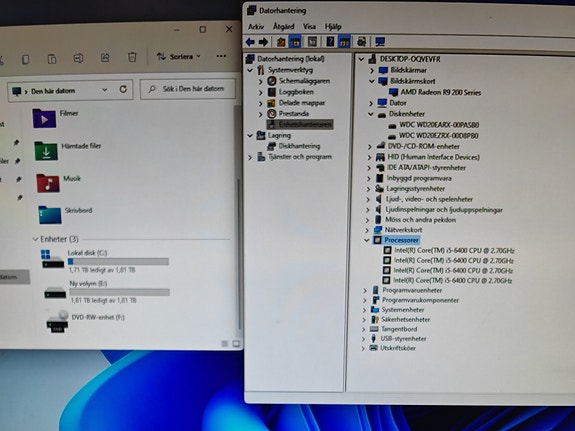Collapse the Diskenheter node
The width and height of the screenshot is (575, 431).
click(371, 114)
